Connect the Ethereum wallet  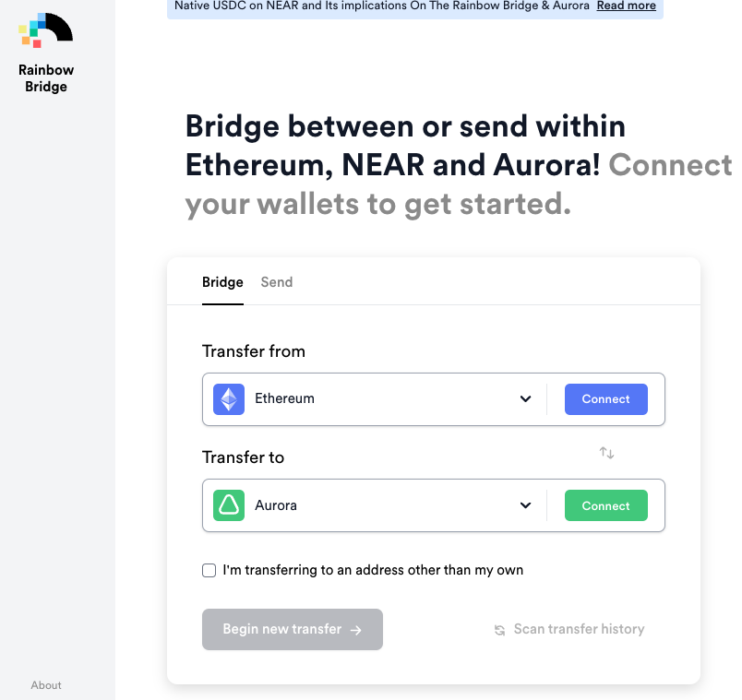(x=605, y=399)
